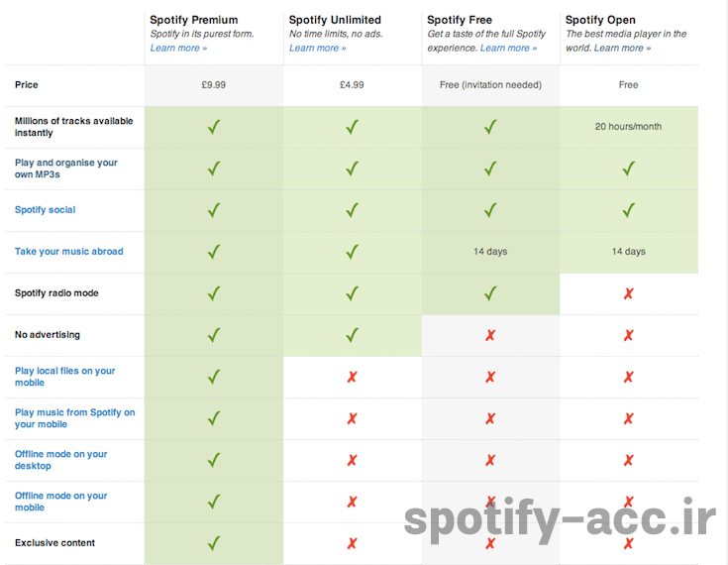
Task: Open Learn more under Spotify Premium
Action: (x=178, y=48)
